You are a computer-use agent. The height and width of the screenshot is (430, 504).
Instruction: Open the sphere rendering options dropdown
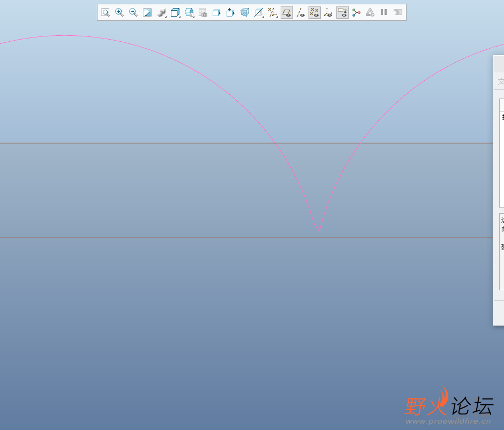pos(161,12)
